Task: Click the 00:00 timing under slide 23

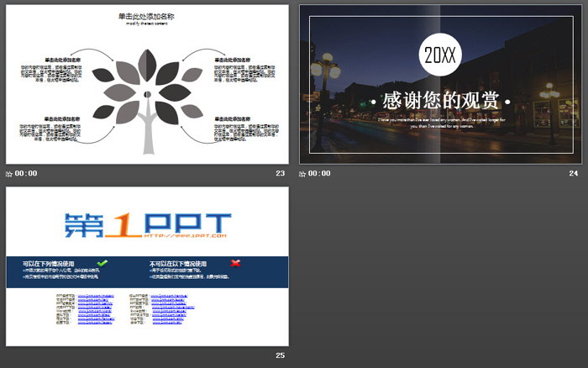Action: [x=27, y=173]
